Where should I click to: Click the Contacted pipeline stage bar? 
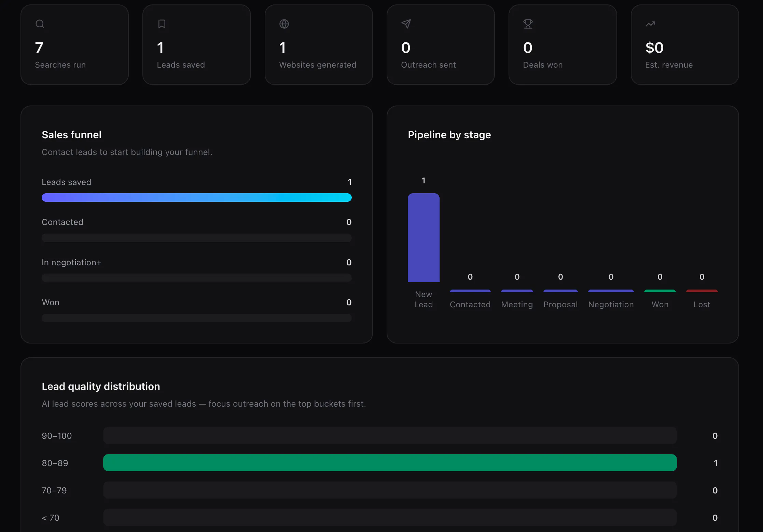point(470,291)
